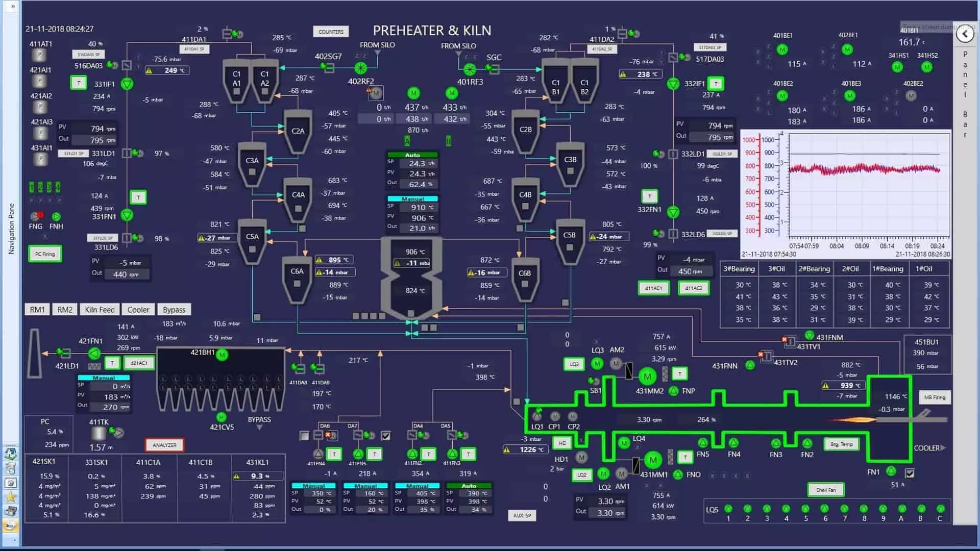Open the Kiln Feed tab
This screenshot has height=551, width=980.
(100, 310)
